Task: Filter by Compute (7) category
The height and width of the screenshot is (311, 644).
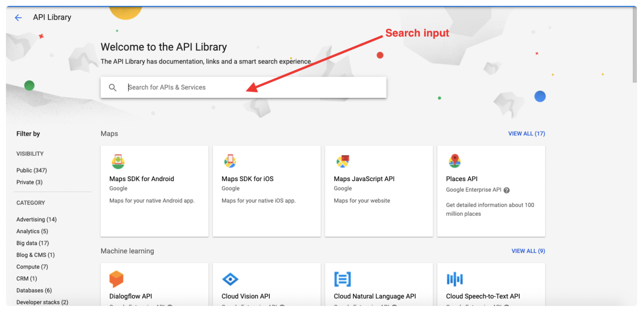Action: tap(32, 266)
